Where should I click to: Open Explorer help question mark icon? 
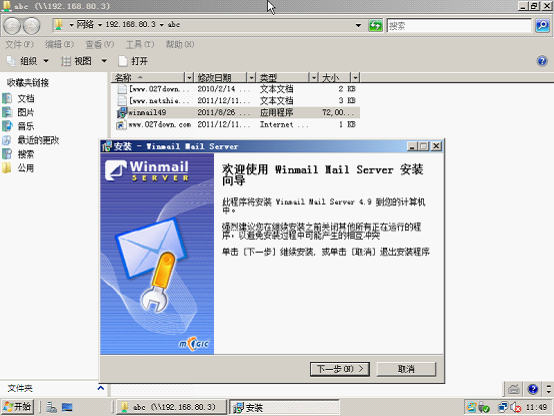click(542, 61)
